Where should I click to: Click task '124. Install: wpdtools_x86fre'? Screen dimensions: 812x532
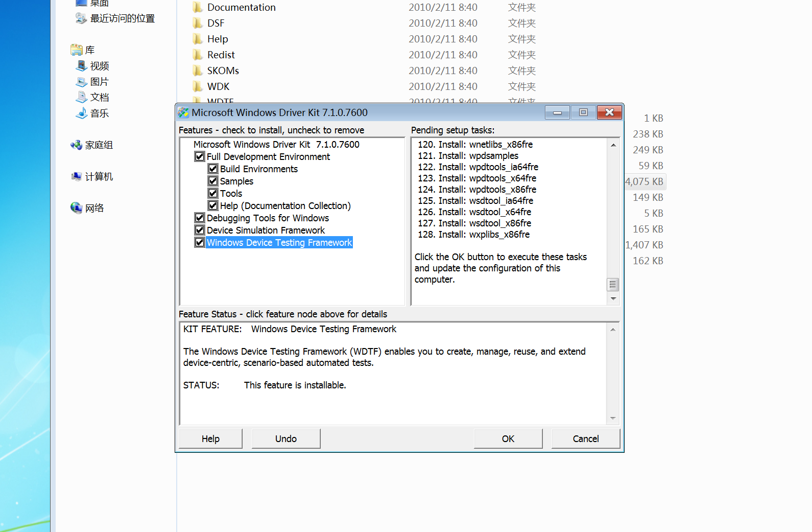(x=477, y=190)
